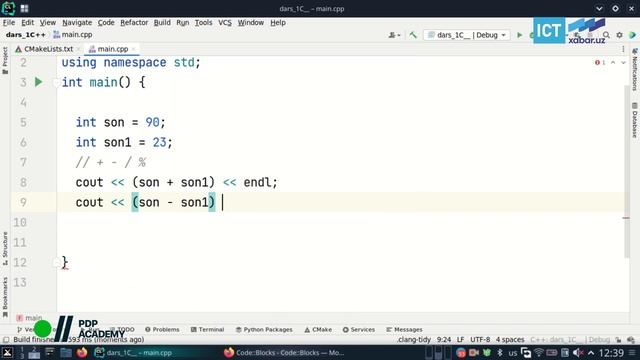The height and width of the screenshot is (360, 640).
Task: Open the Code menu
Action: pyautogui.click(x=106, y=22)
